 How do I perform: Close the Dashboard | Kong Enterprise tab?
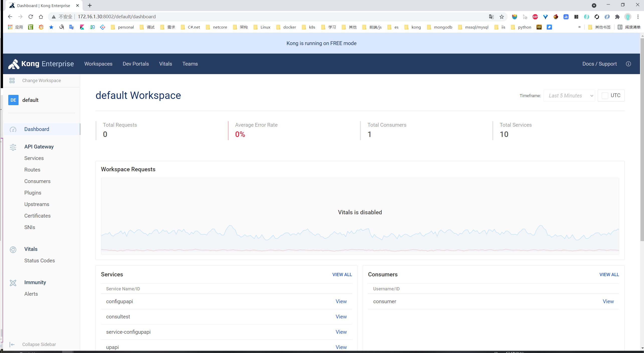pyautogui.click(x=77, y=5)
